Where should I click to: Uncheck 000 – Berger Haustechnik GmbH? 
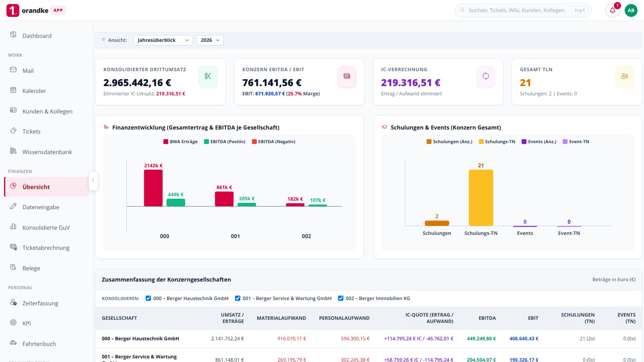pos(149,298)
